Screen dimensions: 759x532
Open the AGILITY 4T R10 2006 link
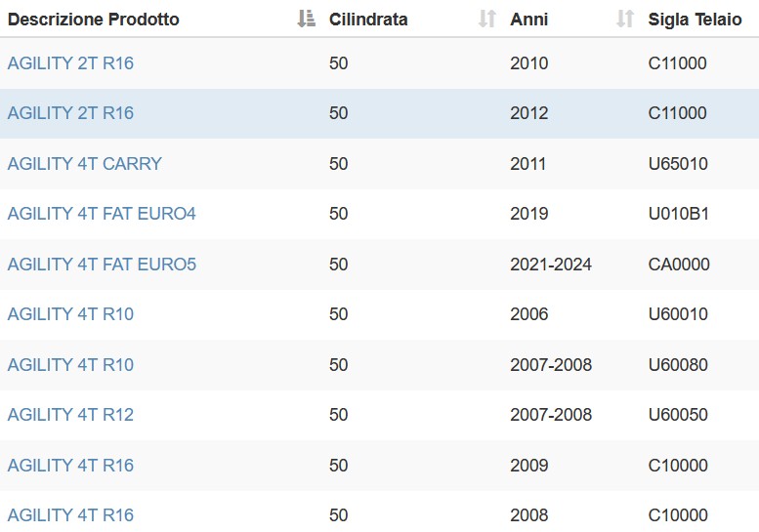(70, 314)
